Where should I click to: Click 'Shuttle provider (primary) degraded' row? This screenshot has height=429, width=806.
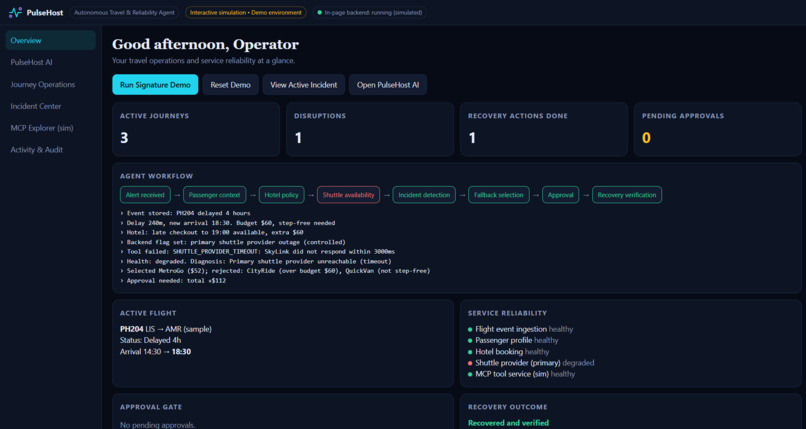(x=531, y=363)
